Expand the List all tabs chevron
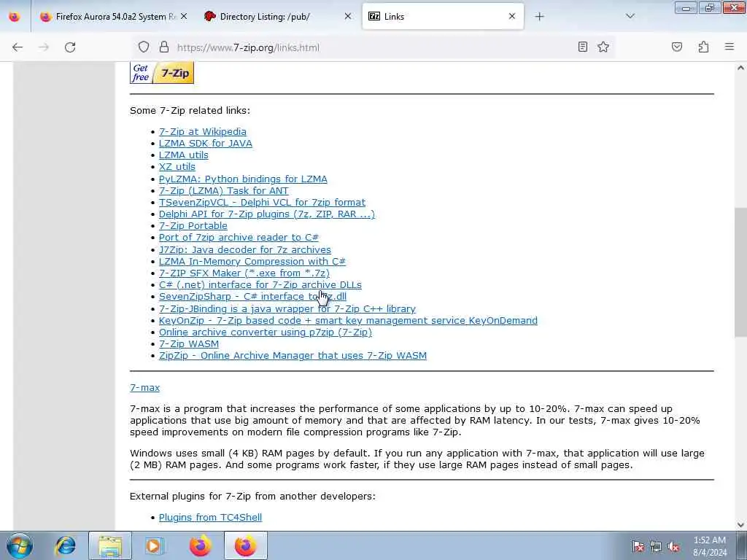Screen dimensions: 747x560 coord(630,16)
